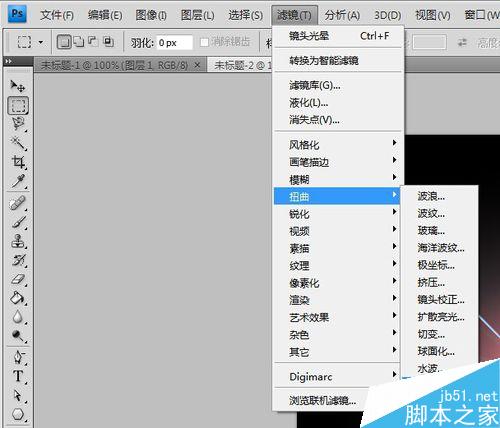Select the Dodge tool
Screen dimensions: 500x428
point(18,335)
